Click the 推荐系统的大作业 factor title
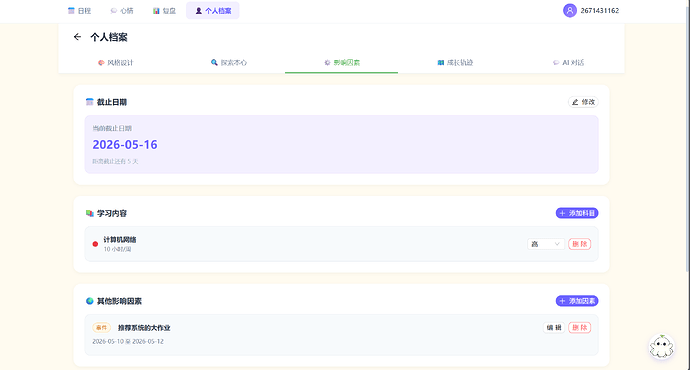 144,328
